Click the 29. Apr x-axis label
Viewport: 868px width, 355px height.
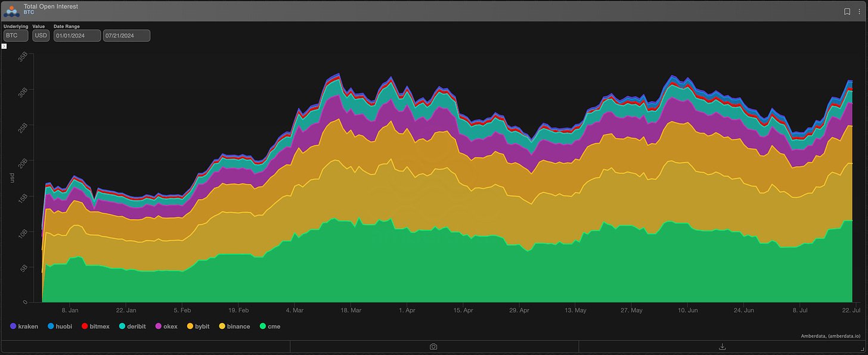coord(519,310)
